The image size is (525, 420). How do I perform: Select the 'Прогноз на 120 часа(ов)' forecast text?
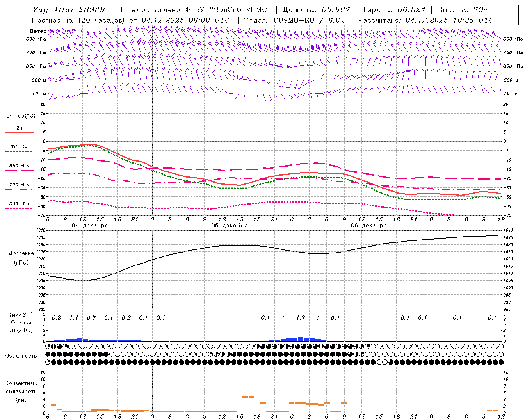[79, 20]
